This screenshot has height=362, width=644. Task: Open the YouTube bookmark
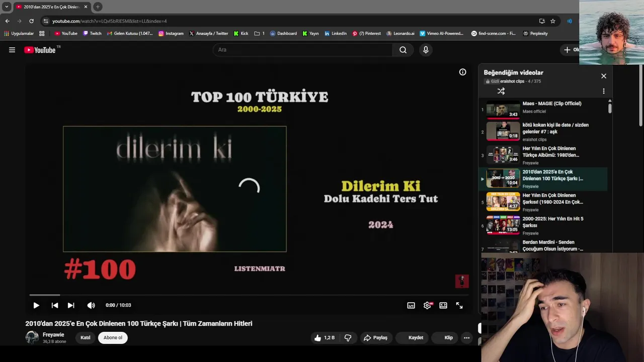(66, 34)
